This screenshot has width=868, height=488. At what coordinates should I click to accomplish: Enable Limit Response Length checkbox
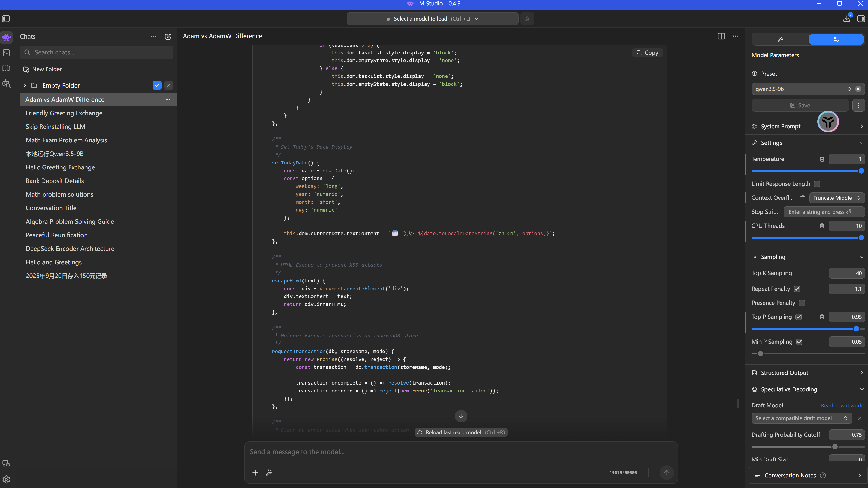tap(817, 184)
